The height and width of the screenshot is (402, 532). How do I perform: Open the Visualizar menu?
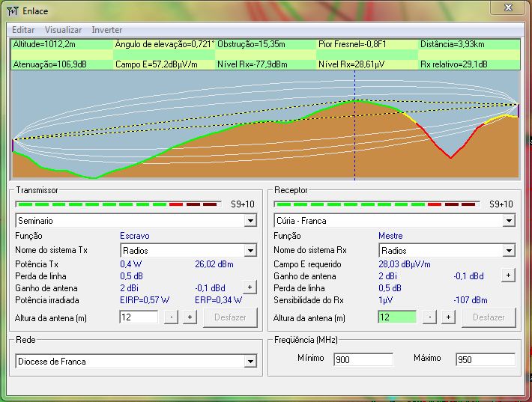pos(63,30)
